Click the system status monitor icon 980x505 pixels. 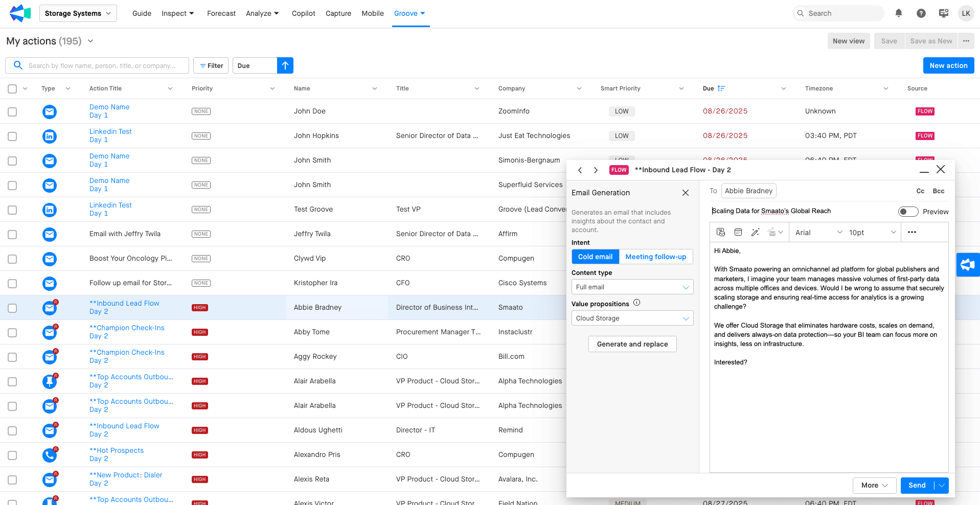(943, 13)
